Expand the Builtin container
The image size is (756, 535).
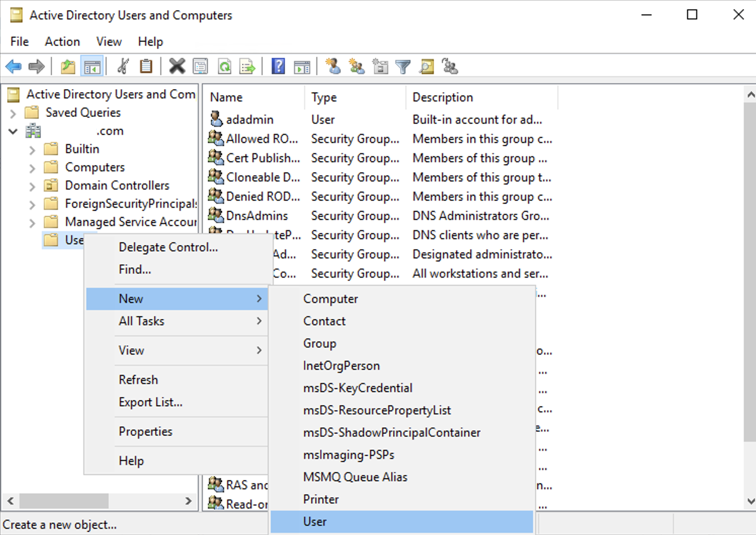tap(32, 149)
